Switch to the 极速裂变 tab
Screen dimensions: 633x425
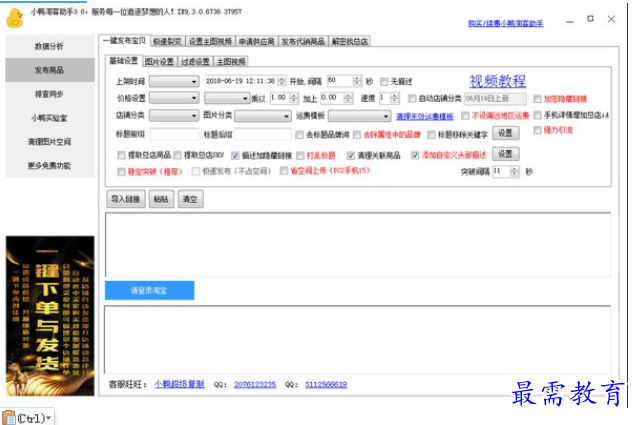tap(168, 41)
